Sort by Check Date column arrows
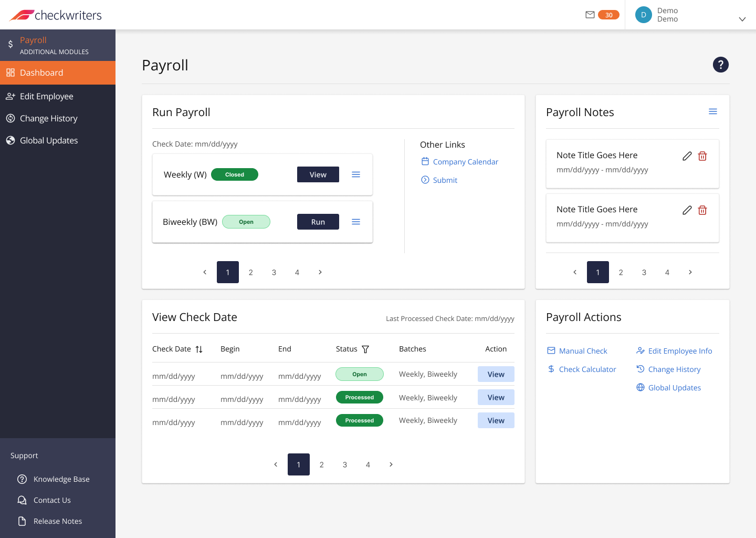The height and width of the screenshot is (538, 756). (199, 349)
